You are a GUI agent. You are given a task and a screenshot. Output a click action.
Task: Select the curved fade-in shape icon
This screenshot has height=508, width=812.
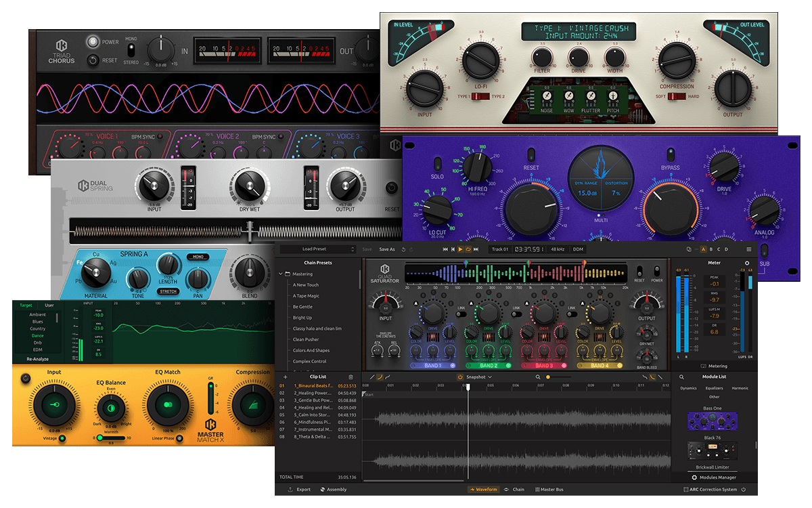pos(380,377)
